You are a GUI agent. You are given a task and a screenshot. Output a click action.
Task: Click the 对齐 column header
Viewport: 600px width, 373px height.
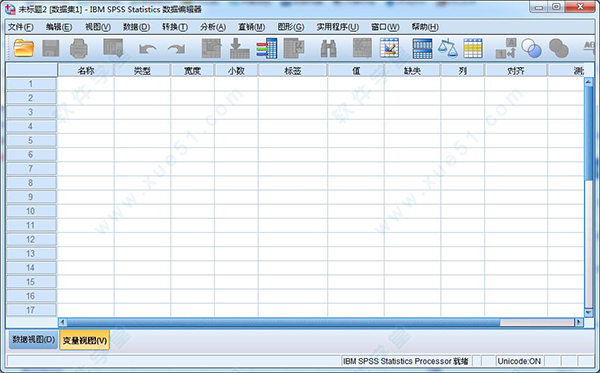515,71
